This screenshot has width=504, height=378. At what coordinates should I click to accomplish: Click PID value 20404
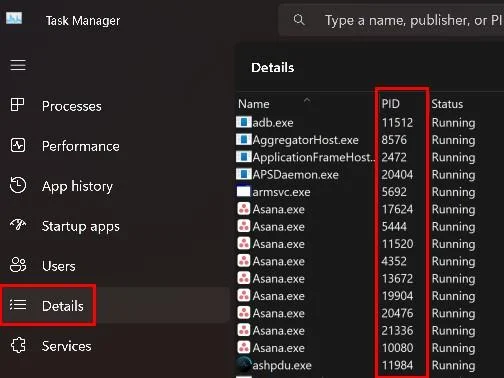coord(397,175)
